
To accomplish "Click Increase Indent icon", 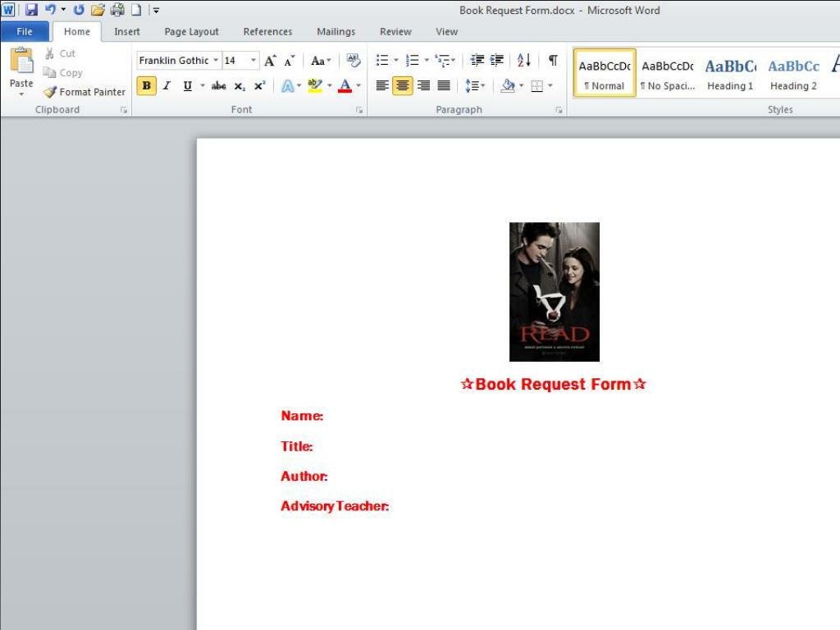I will [497, 60].
